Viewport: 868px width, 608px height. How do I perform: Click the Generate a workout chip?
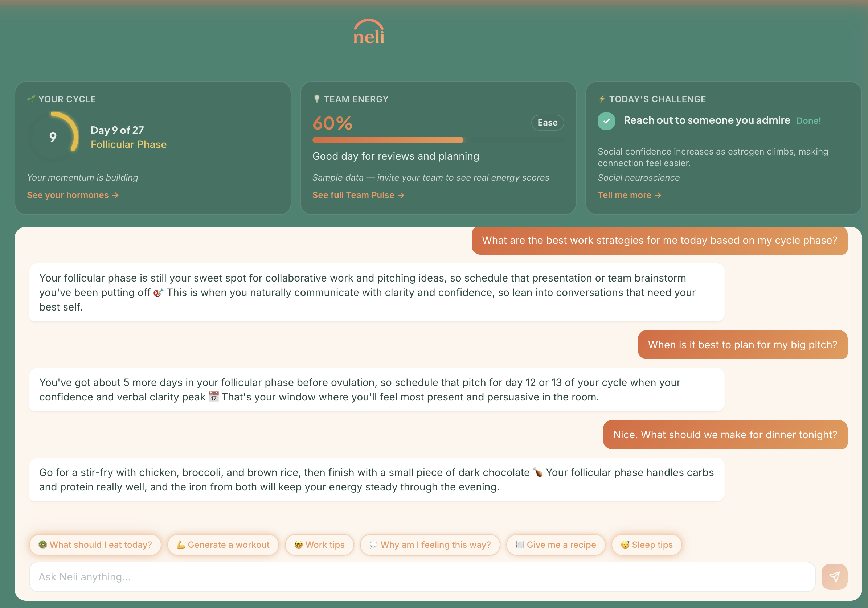(x=223, y=545)
